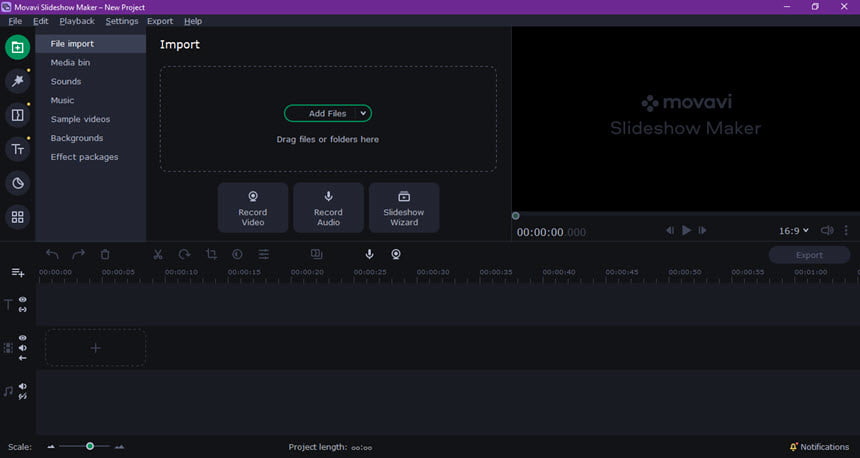Click the Add track icon

[18, 272]
